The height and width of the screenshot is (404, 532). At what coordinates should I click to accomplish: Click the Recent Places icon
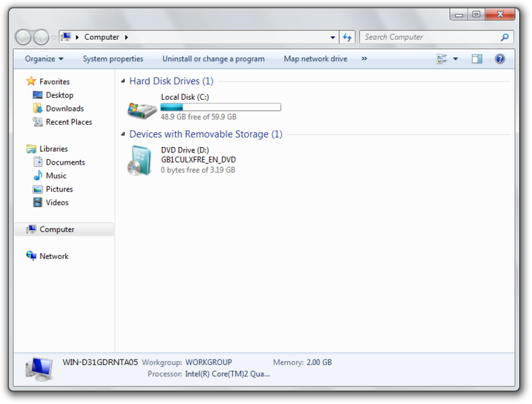pyautogui.click(x=37, y=122)
